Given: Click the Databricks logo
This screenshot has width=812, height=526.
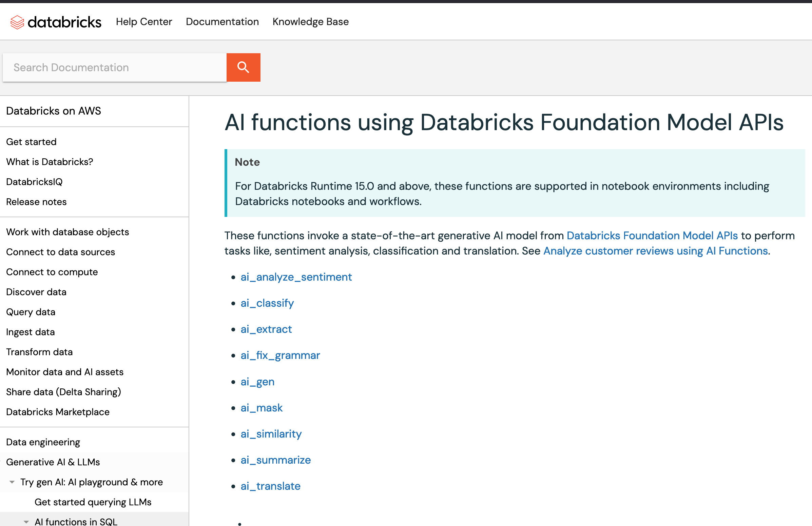Looking at the screenshot, I should (x=56, y=22).
